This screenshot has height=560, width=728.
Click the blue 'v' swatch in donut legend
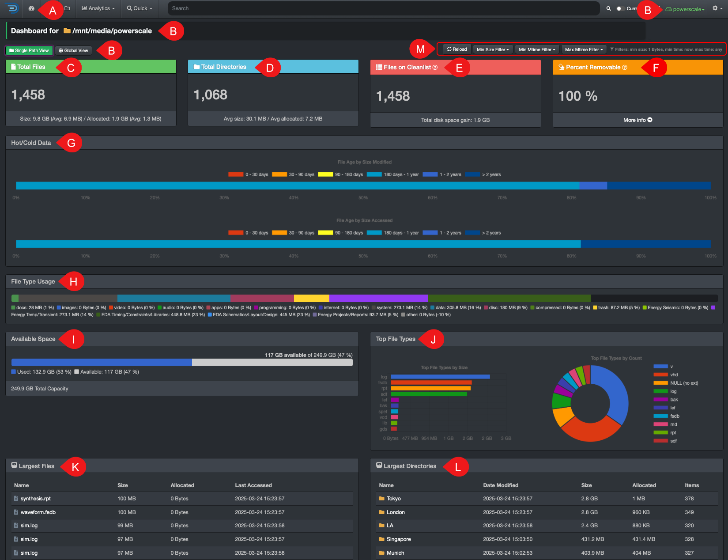click(x=660, y=367)
